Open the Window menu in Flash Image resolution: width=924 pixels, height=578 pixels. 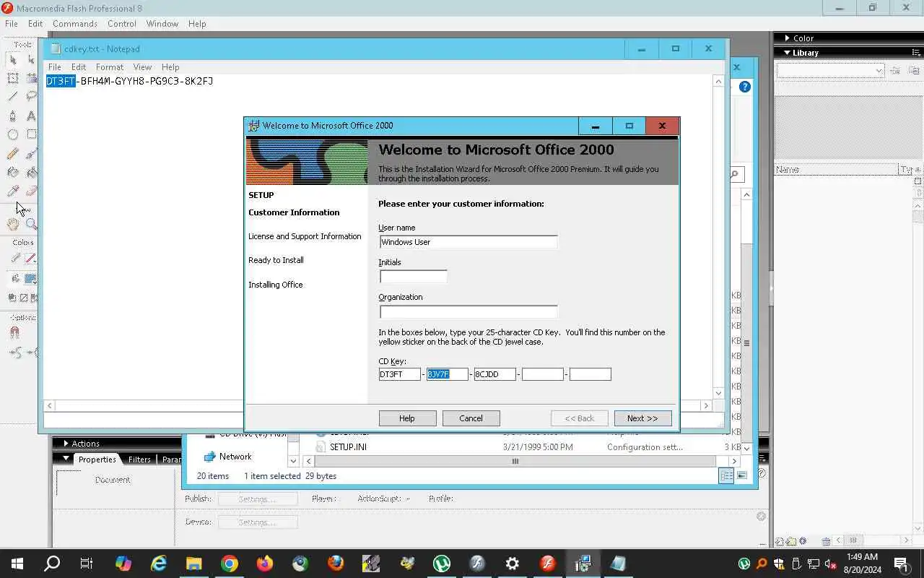tap(162, 24)
